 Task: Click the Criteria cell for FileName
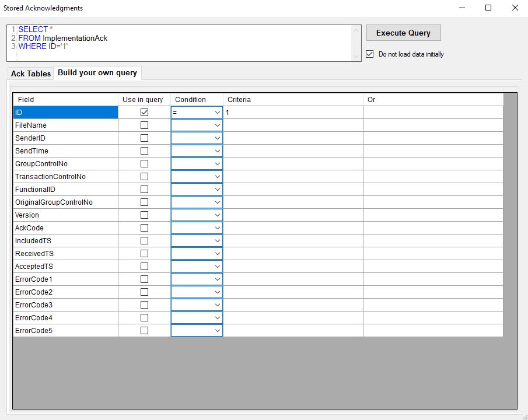coord(293,125)
